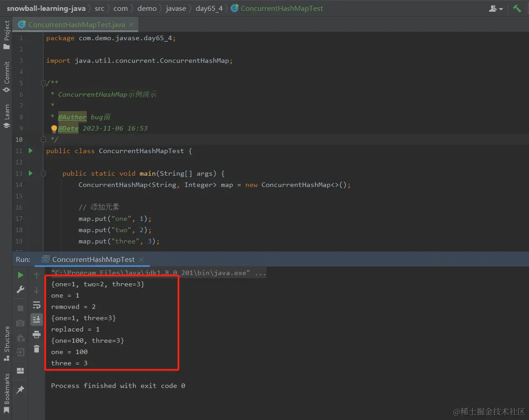The width and height of the screenshot is (529, 420).
Task: Click the javase breadcrumb
Action: point(176,9)
